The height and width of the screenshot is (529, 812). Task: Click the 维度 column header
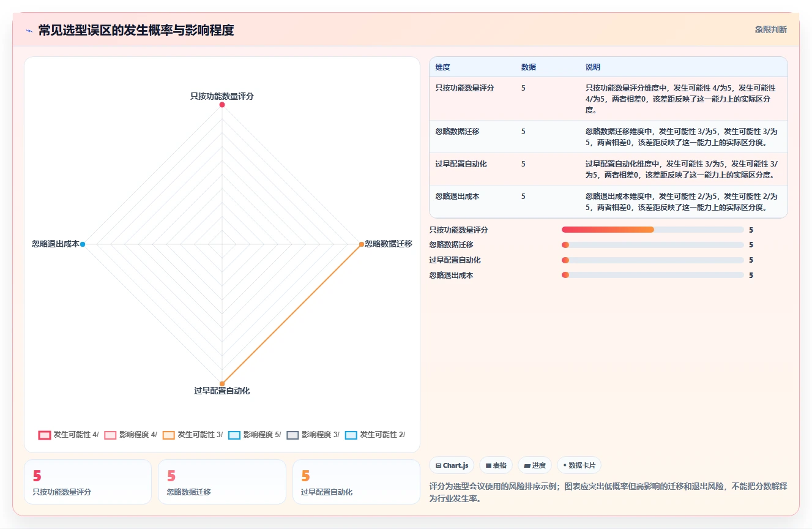(x=443, y=67)
